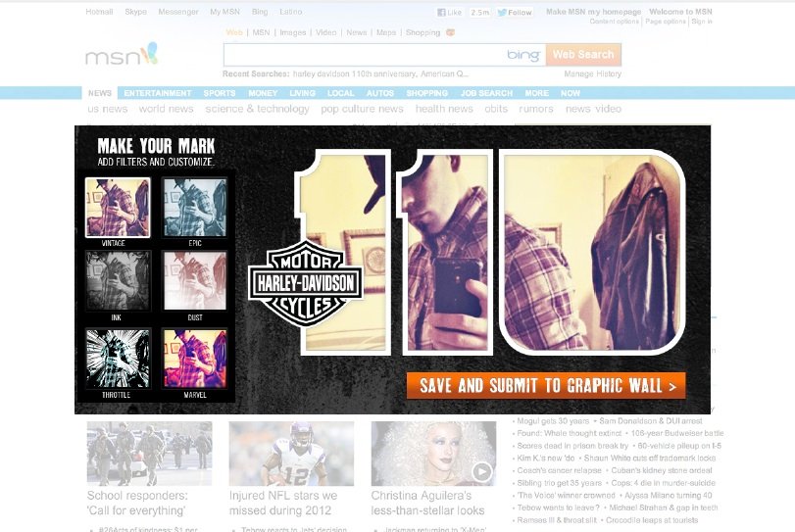Viewport: 795px width, 532px height.
Task: Open the ENTERTAINMENT navigation tab
Action: [158, 93]
